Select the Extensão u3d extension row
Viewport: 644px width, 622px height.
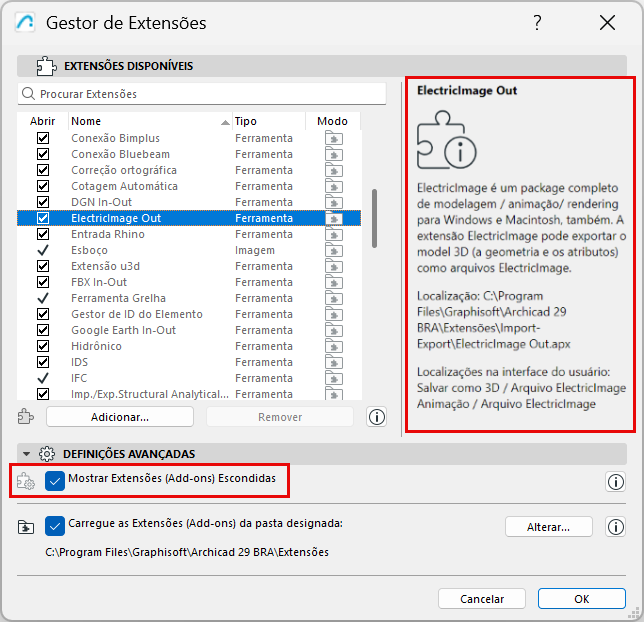pyautogui.click(x=189, y=266)
